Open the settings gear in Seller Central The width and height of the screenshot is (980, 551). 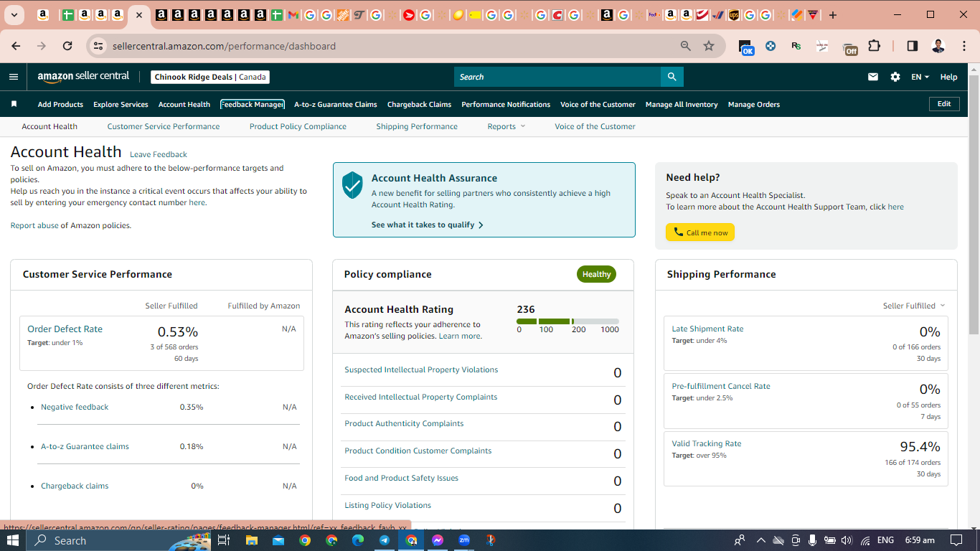(895, 77)
